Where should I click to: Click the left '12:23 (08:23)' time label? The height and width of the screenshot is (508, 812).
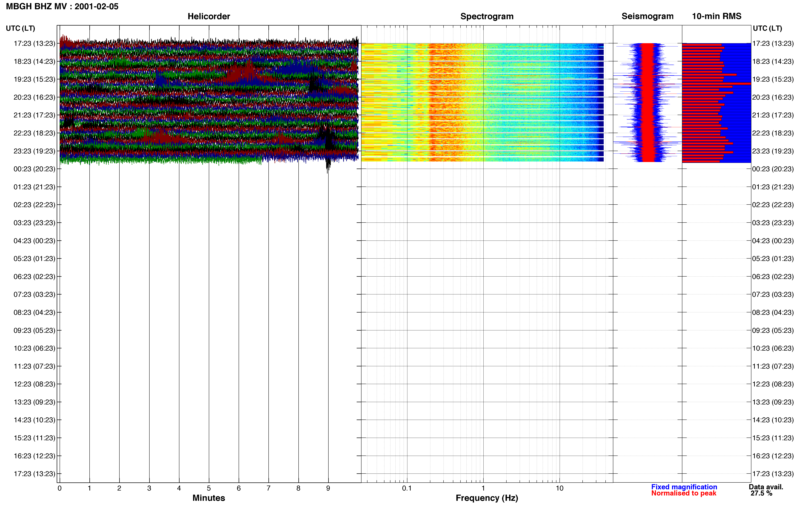tap(34, 384)
